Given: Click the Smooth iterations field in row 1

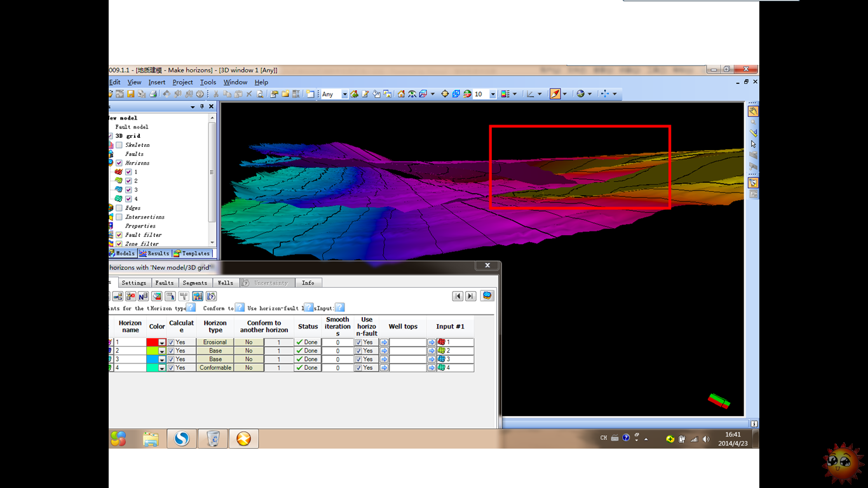Looking at the screenshot, I should pyautogui.click(x=337, y=342).
